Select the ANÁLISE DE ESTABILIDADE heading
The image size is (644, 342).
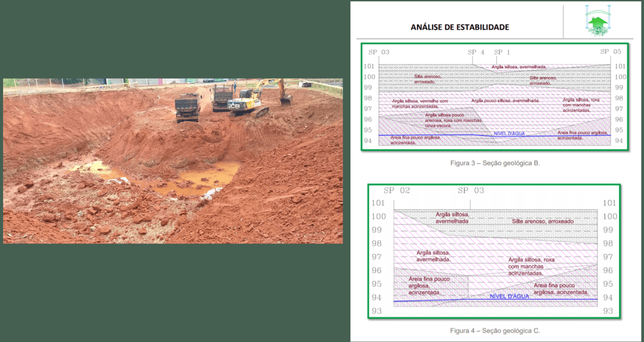pyautogui.click(x=460, y=27)
